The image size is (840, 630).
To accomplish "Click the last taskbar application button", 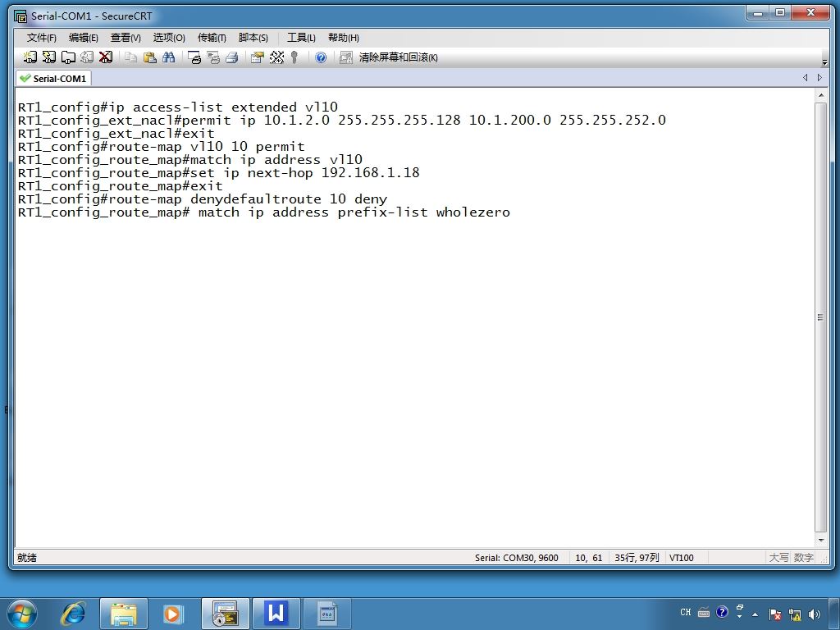I will [x=326, y=614].
